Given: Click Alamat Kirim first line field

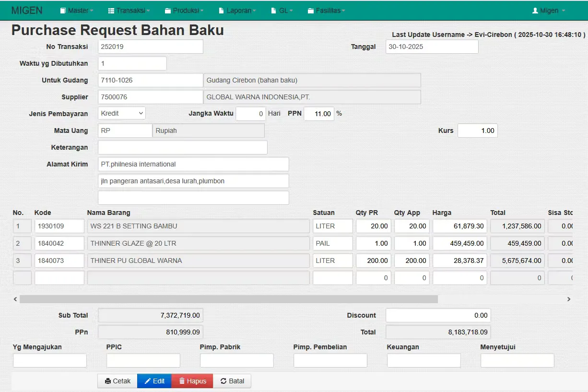Looking at the screenshot, I should click(x=193, y=164).
